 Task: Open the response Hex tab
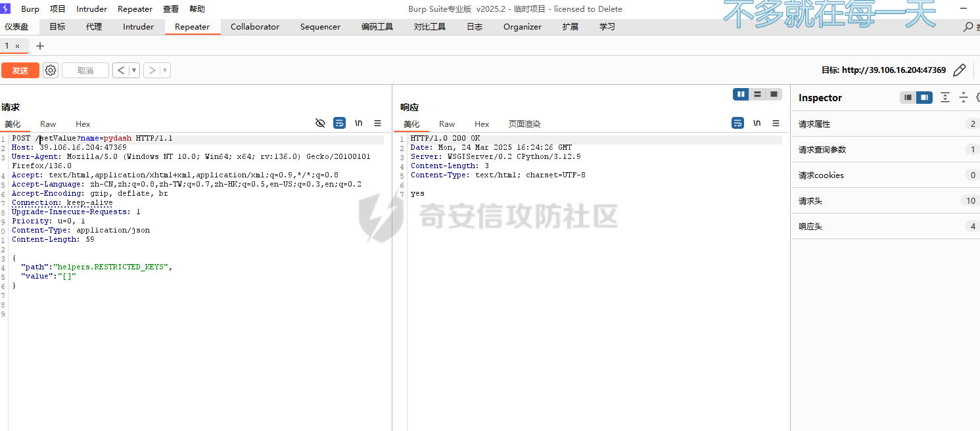pyautogui.click(x=482, y=124)
